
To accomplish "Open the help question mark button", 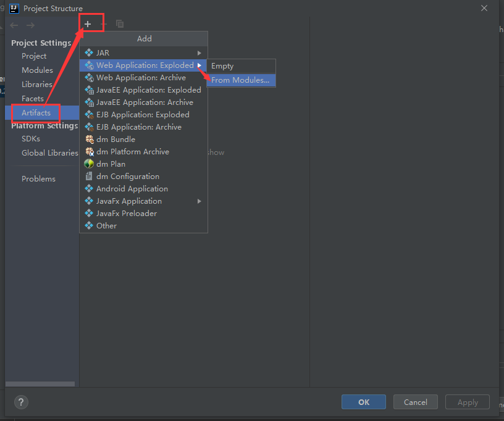I will click(21, 402).
